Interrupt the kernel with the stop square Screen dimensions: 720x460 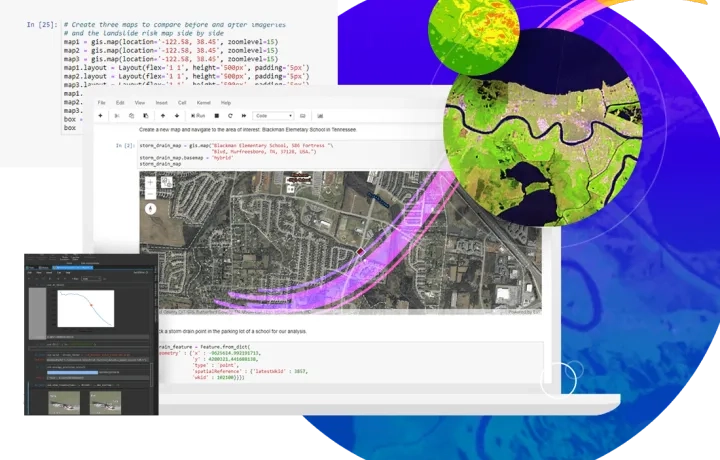[217, 116]
